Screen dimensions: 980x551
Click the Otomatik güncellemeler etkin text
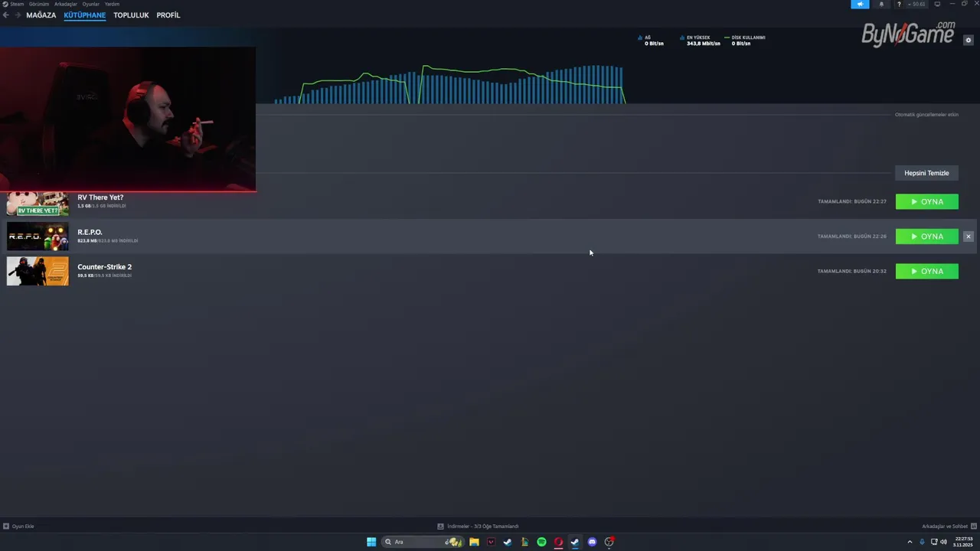(x=926, y=115)
